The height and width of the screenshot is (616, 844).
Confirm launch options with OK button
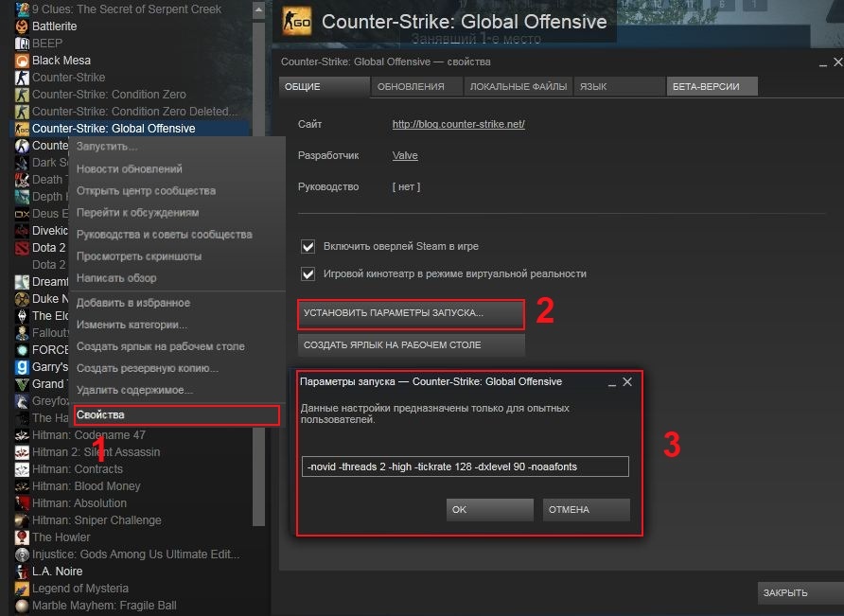pyautogui.click(x=489, y=509)
